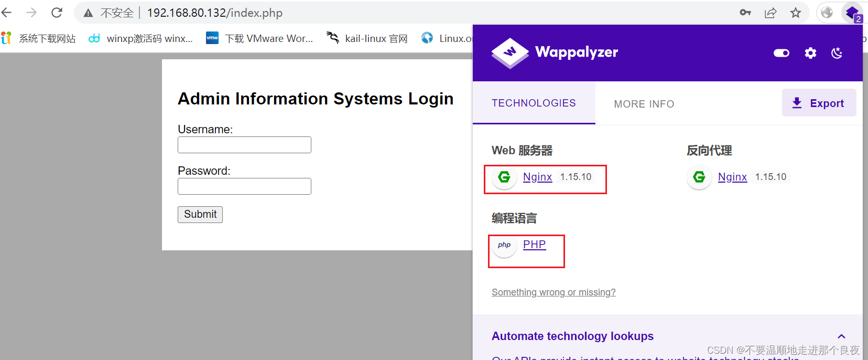Click 'Something wrong or missing?' link

point(554,292)
